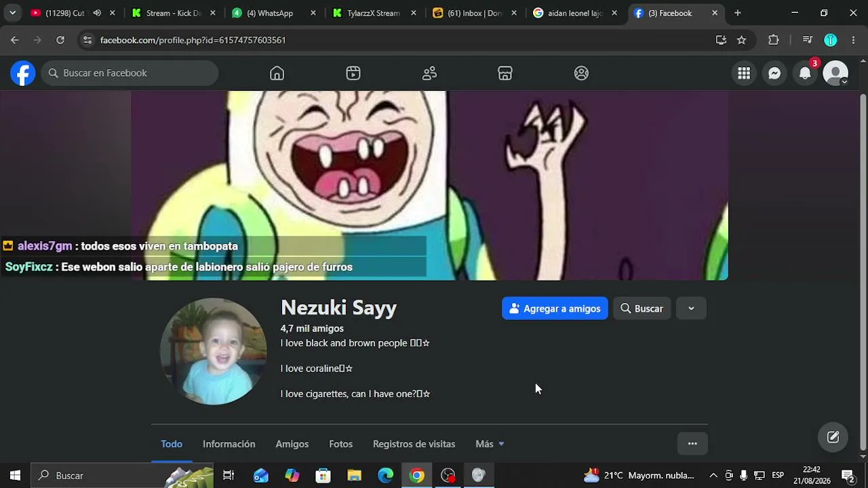
Task: Open the Facebook Groups icon
Action: point(581,73)
